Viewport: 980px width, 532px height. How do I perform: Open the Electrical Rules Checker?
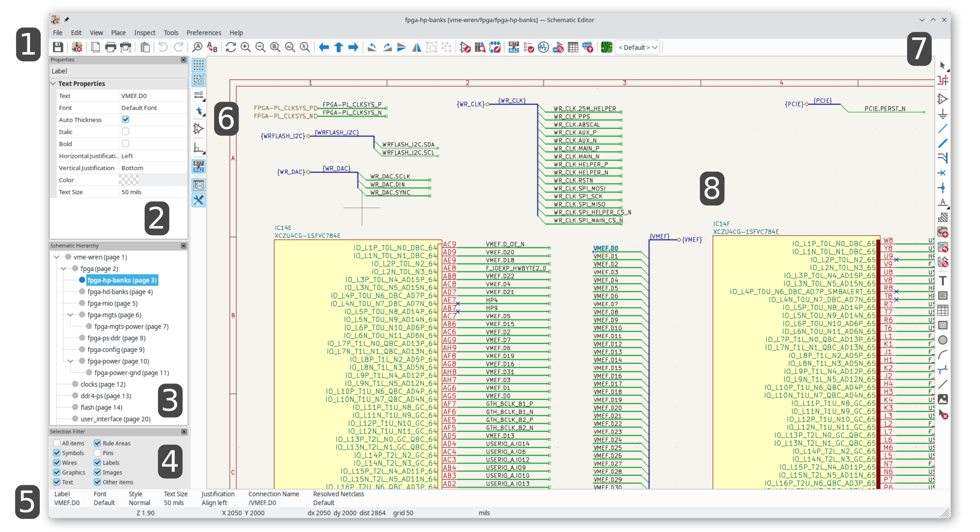[x=529, y=47]
